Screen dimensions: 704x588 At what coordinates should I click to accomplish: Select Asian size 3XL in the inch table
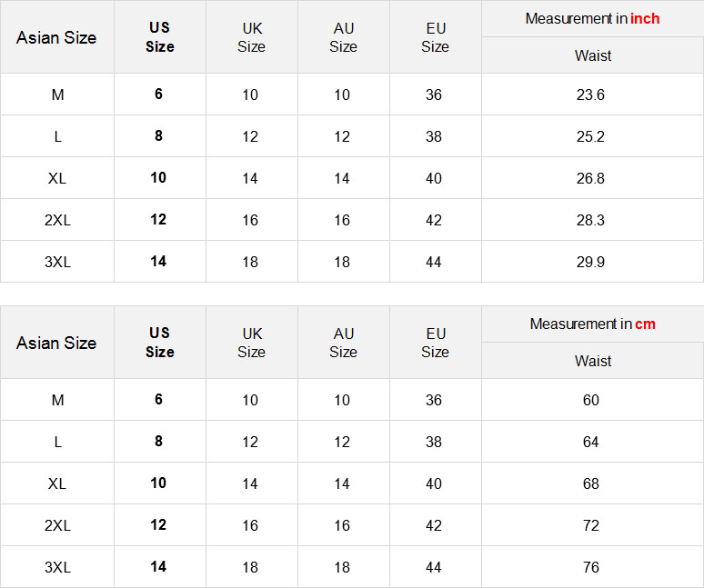tap(57, 262)
